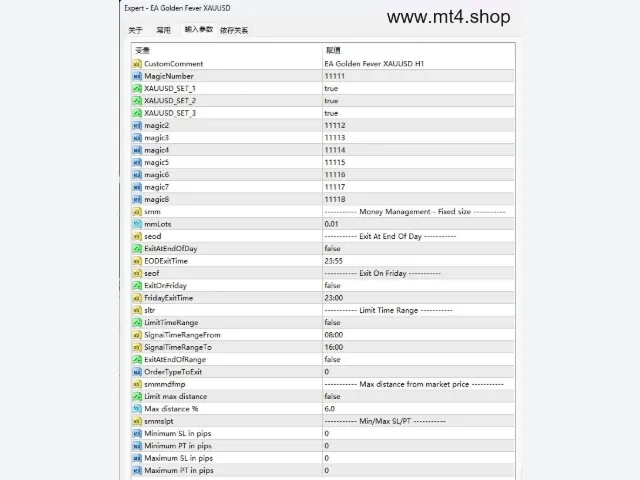This screenshot has height=480, width=640.
Task: Click the magic5 value 11115
Action: tap(335, 162)
